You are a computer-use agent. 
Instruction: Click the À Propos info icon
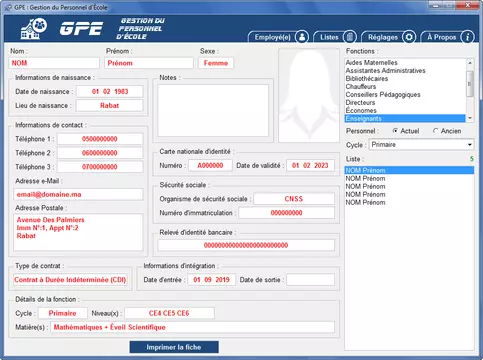point(467,37)
